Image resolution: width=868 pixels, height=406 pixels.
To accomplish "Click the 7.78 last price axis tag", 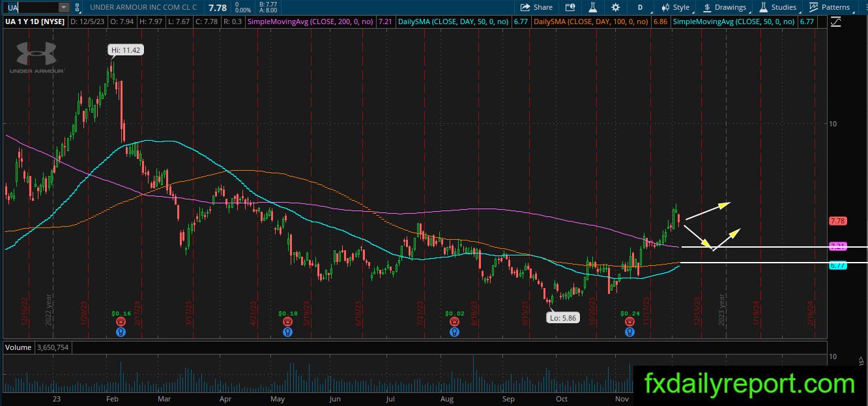I will 837,221.
